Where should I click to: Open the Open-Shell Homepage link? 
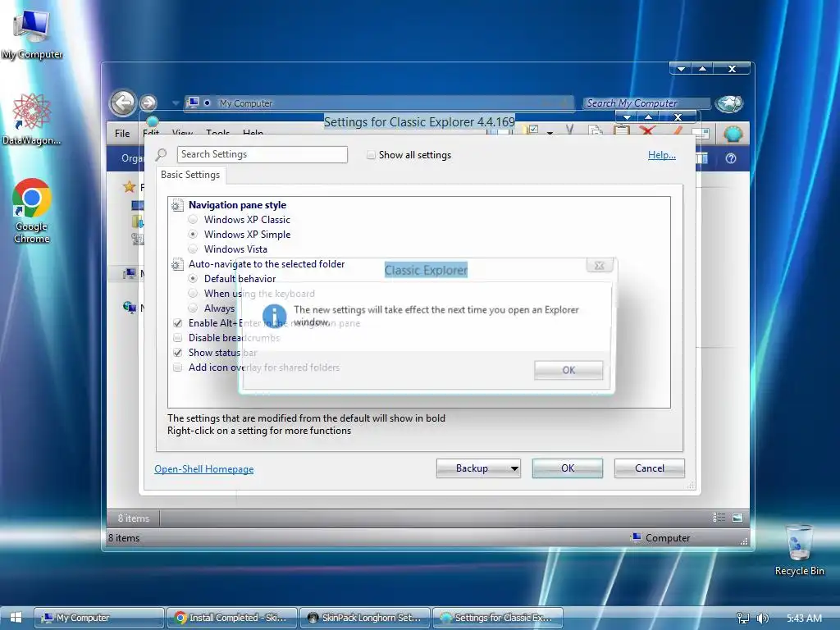pos(204,468)
